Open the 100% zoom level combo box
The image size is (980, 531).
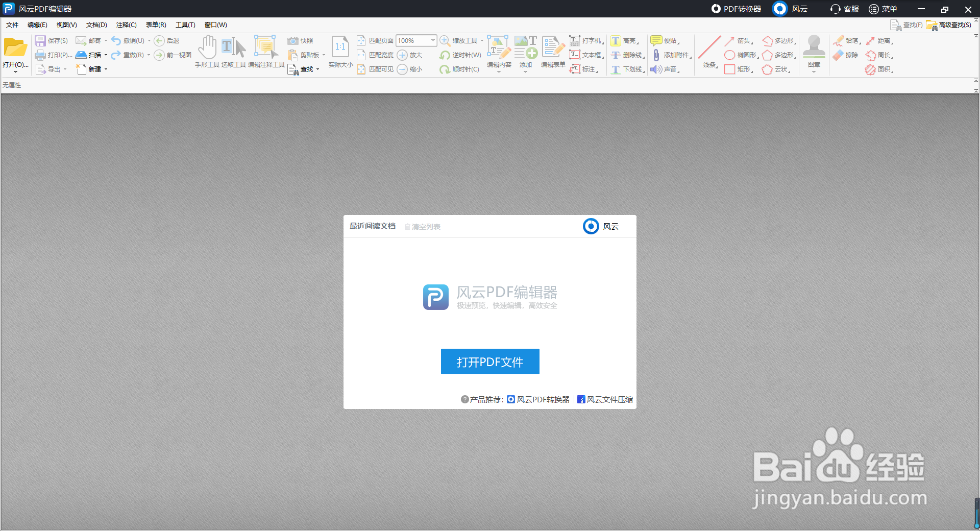(x=416, y=41)
